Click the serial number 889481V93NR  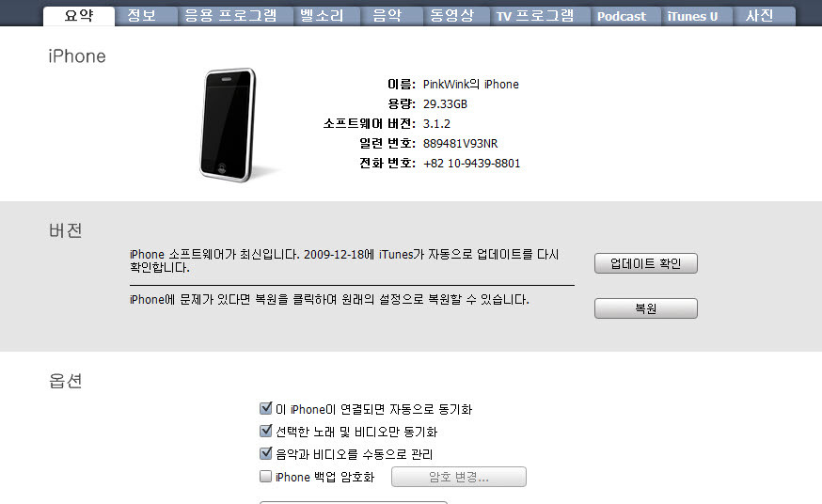460,144
